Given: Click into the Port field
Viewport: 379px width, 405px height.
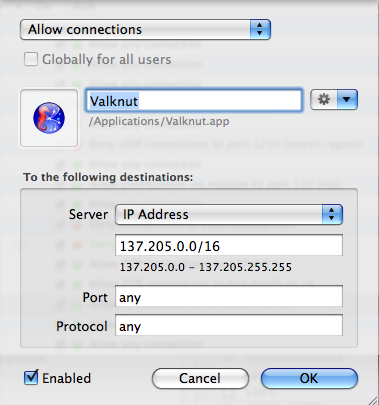Looking at the screenshot, I should coord(229,296).
